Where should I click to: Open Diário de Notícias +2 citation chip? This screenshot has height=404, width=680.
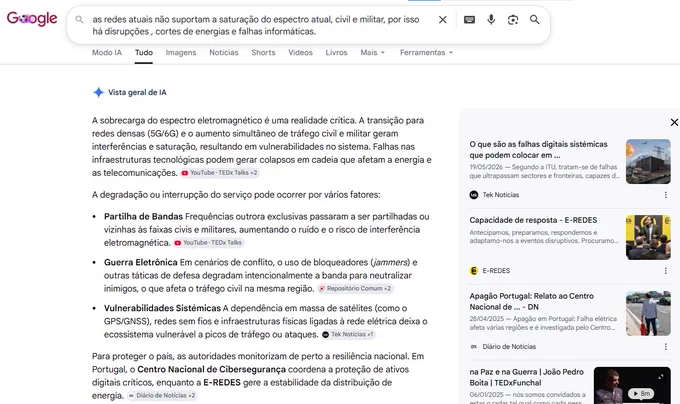[x=162, y=395]
